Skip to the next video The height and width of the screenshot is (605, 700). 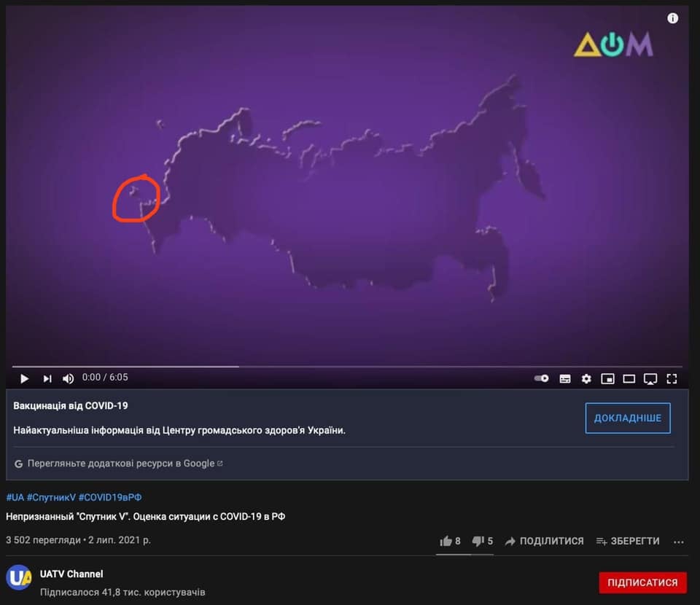pyautogui.click(x=47, y=378)
